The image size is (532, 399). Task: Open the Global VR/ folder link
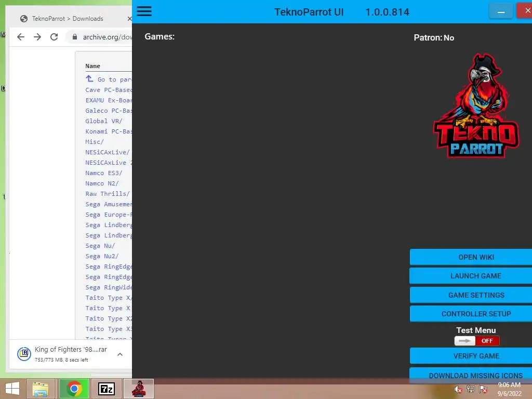104,121
